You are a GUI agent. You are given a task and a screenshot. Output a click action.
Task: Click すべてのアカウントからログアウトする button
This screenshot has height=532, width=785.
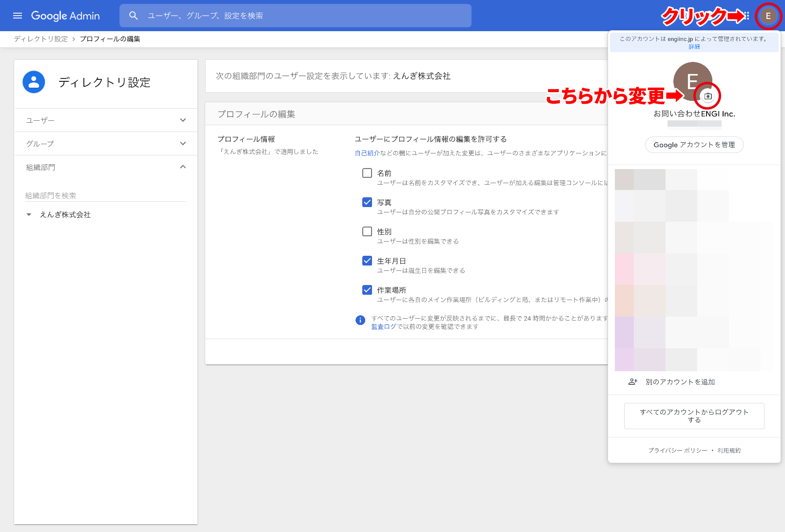(694, 416)
